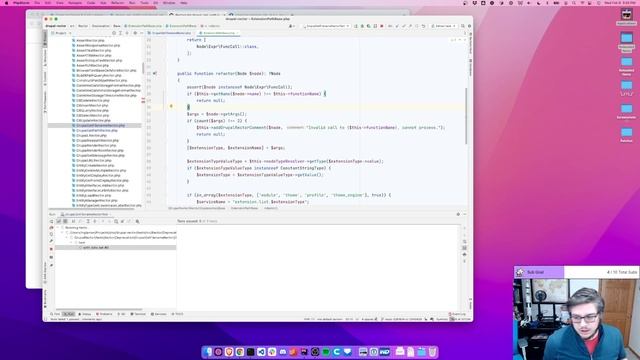The image size is (640, 360).
Task: Open Chrome from the Dock
Action: coord(240,351)
